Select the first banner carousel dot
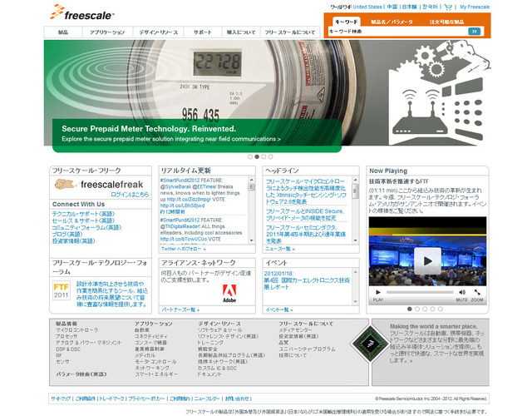The height and width of the screenshot is (416, 532). coord(249,156)
